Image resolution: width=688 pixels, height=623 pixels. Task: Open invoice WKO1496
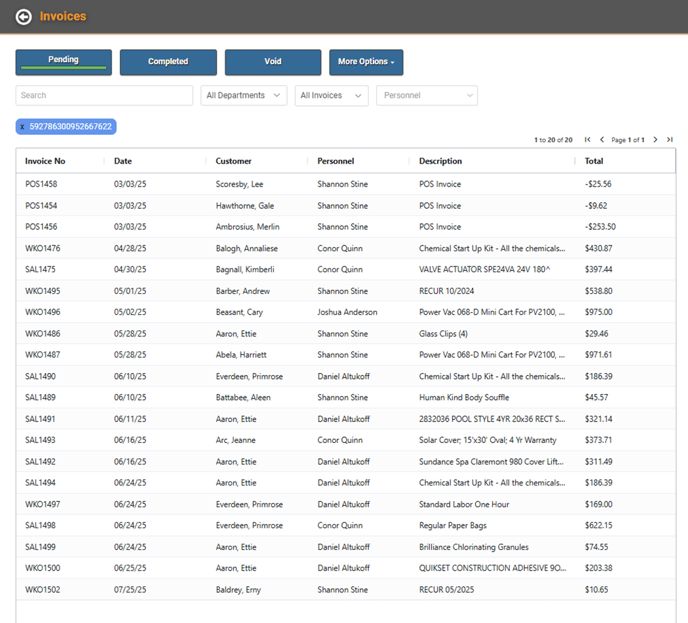(x=43, y=312)
